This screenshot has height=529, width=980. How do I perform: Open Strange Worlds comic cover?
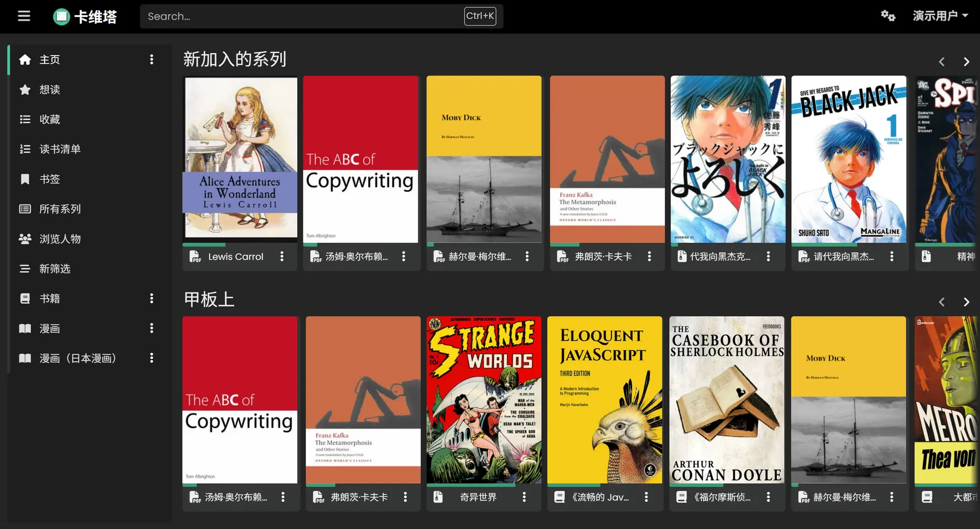click(x=484, y=399)
